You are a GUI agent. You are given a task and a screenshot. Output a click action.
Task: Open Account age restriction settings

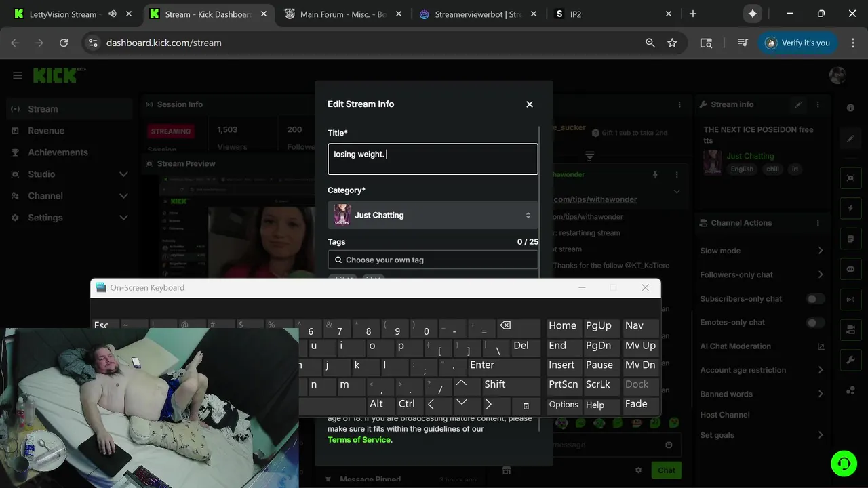pos(762,370)
